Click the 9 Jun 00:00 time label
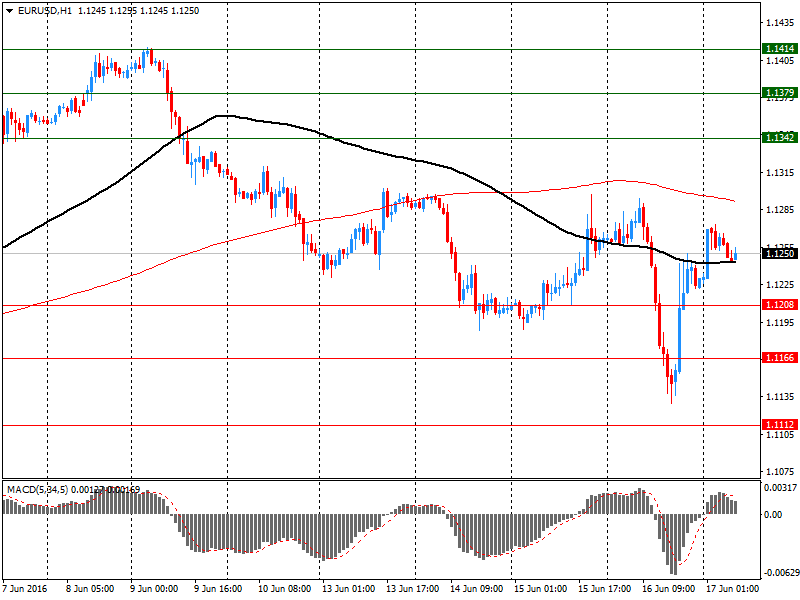800x600 pixels. (x=154, y=589)
